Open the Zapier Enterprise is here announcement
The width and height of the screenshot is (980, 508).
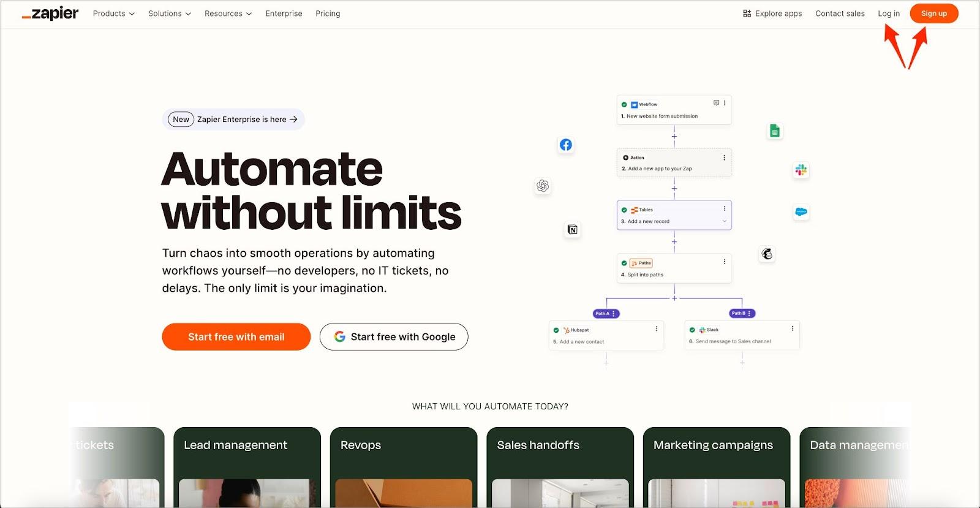pos(233,119)
